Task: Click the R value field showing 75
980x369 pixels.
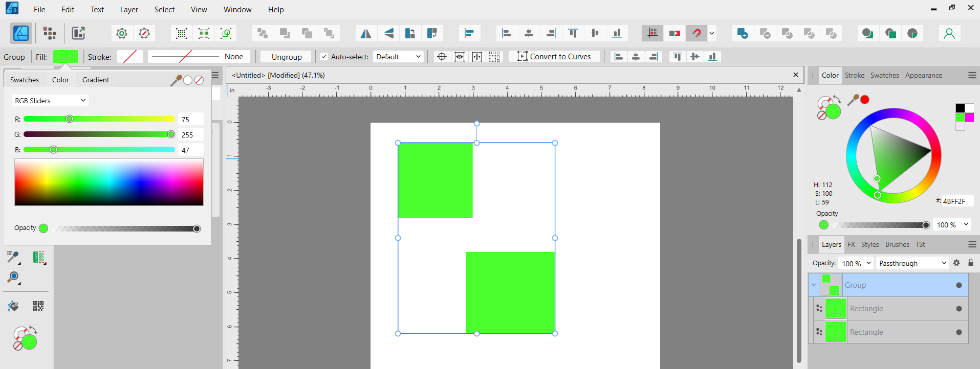Action: (x=190, y=119)
